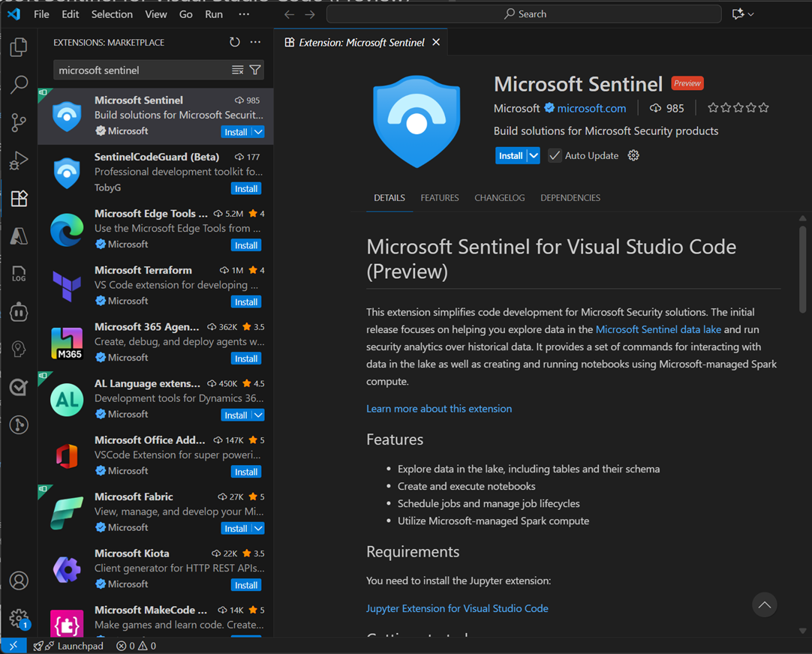Clear the extensions search input
This screenshot has width=812, height=654.
[239, 68]
